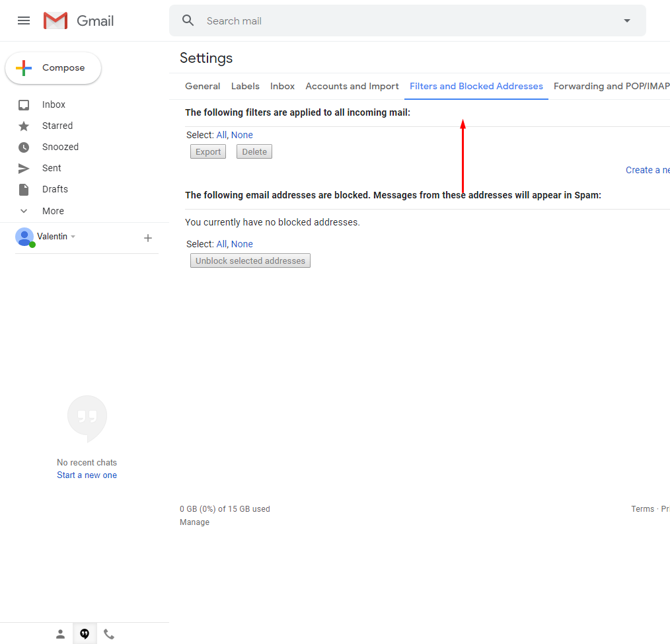
Task: Click 'You currently have no blocked addresses.' text
Action: coord(273,222)
